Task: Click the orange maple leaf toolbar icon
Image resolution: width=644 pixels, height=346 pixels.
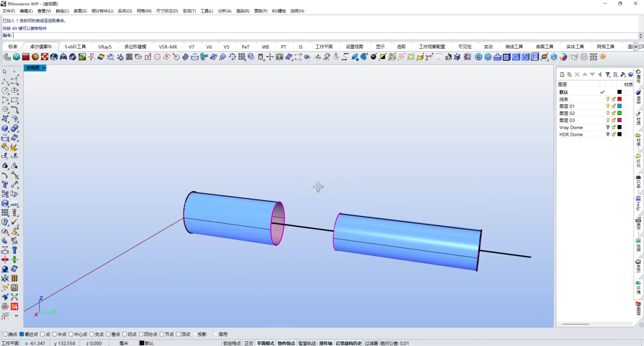Action: 603,57
